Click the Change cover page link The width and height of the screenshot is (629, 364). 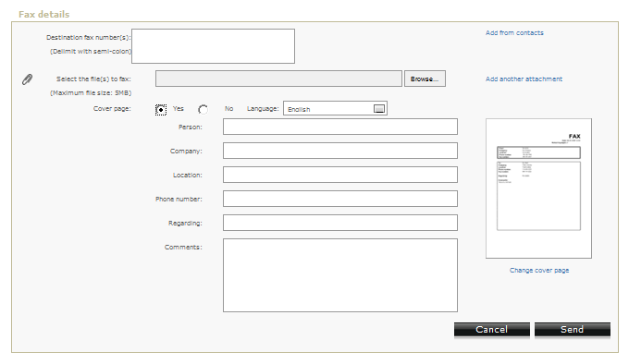(x=539, y=271)
